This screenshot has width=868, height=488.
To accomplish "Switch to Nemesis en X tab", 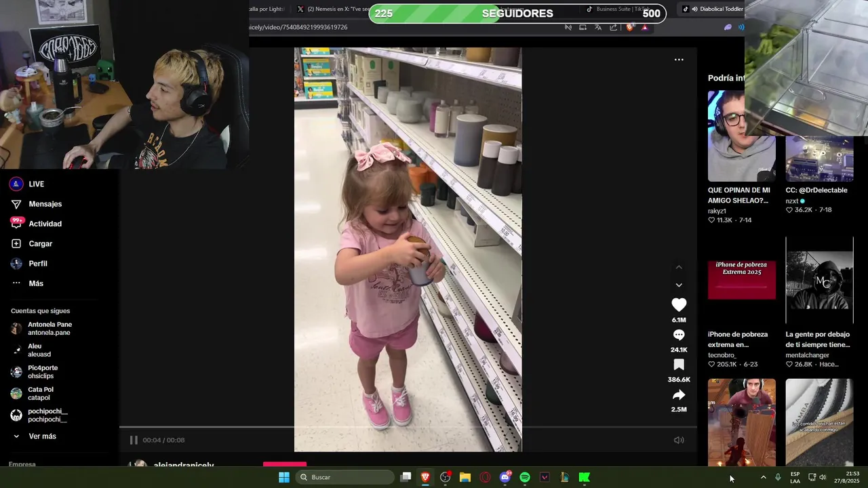I will coord(332,9).
